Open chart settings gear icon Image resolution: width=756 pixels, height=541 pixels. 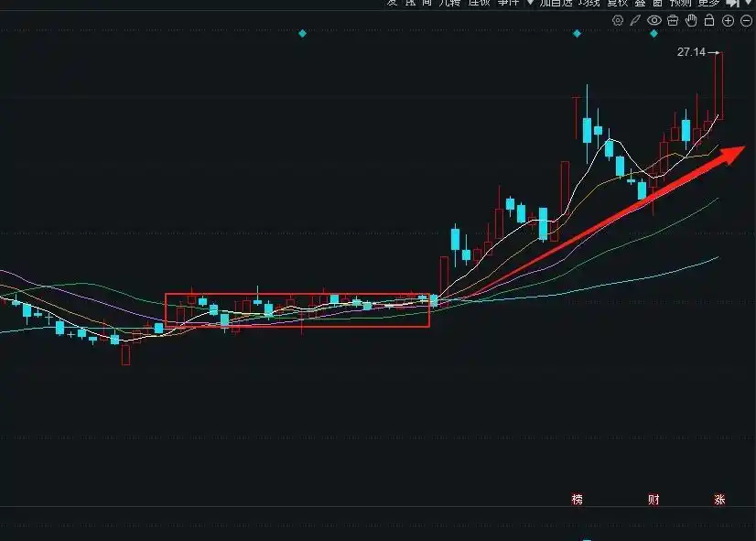(x=618, y=20)
